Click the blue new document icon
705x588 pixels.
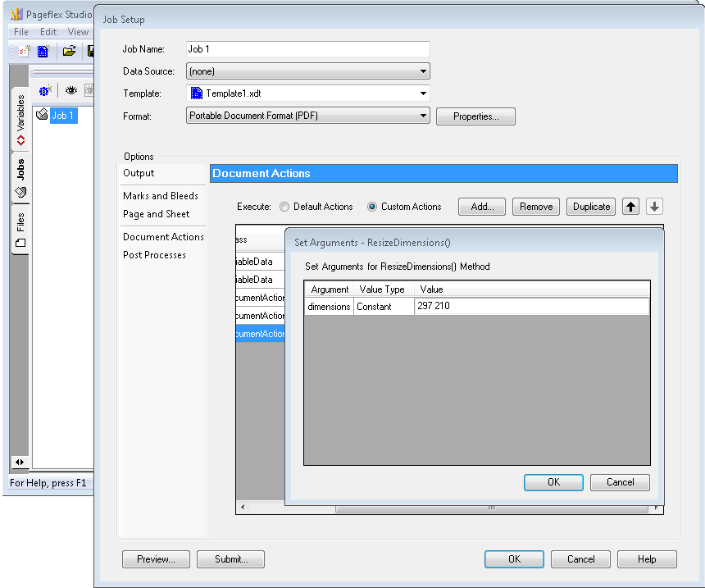[43, 51]
